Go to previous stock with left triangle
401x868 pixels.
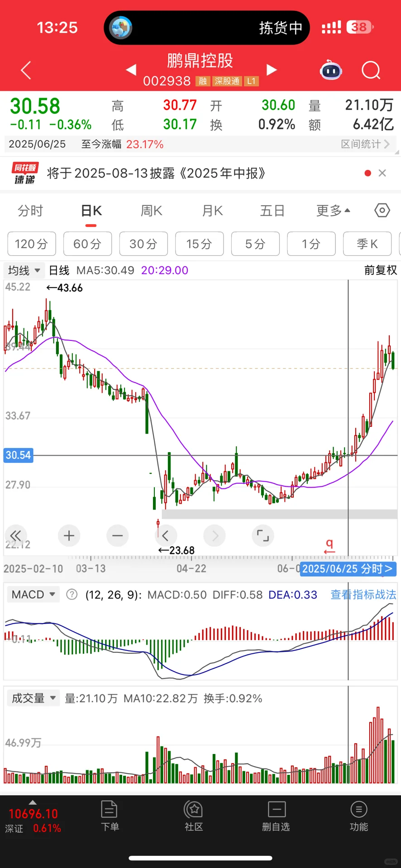(131, 70)
